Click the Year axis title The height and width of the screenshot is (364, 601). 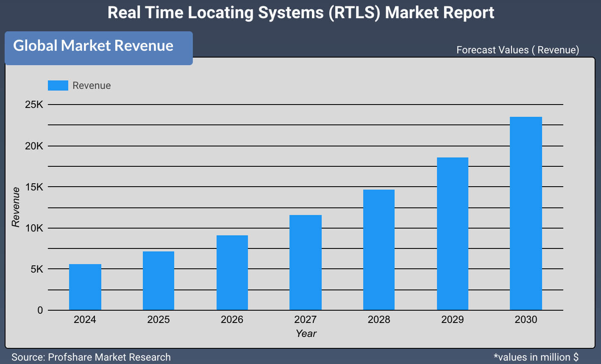click(x=306, y=334)
